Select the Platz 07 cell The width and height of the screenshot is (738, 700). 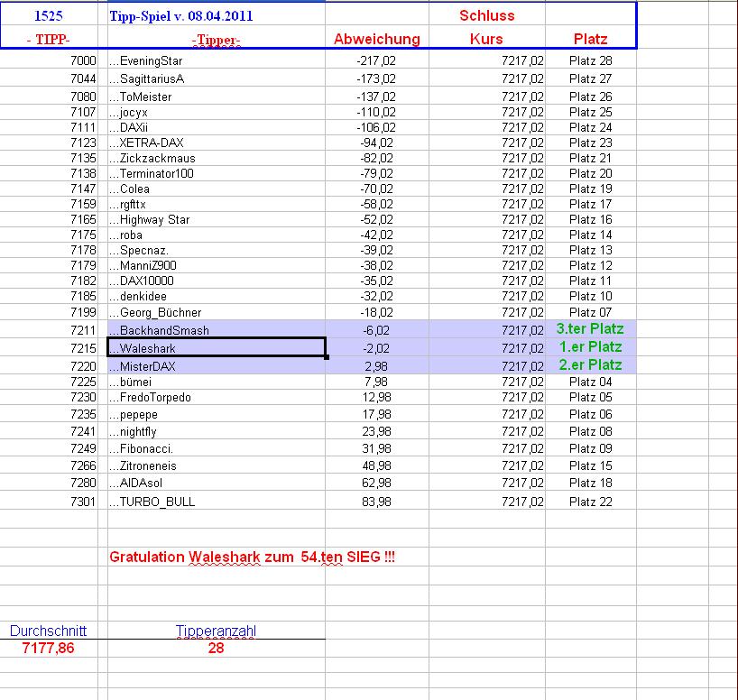(x=591, y=312)
